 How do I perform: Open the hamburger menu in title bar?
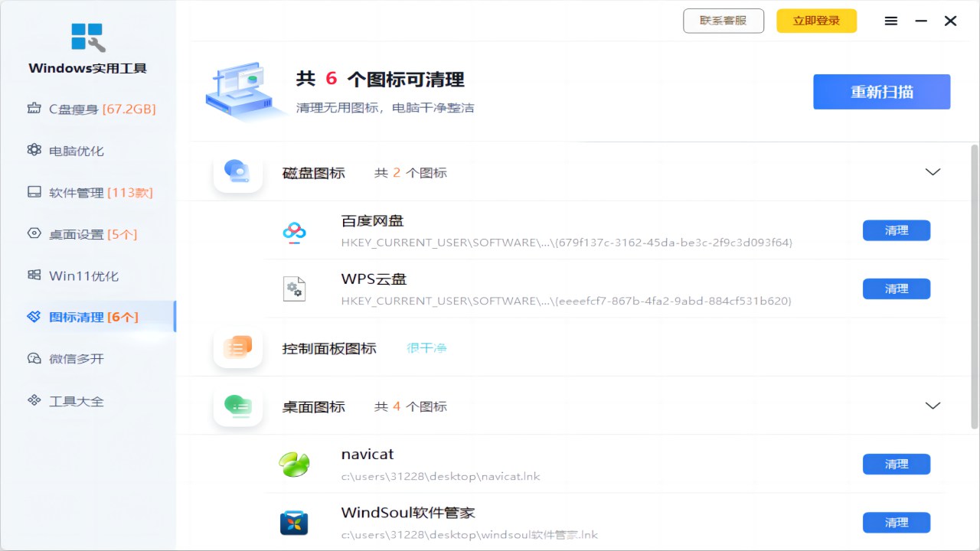pos(891,21)
